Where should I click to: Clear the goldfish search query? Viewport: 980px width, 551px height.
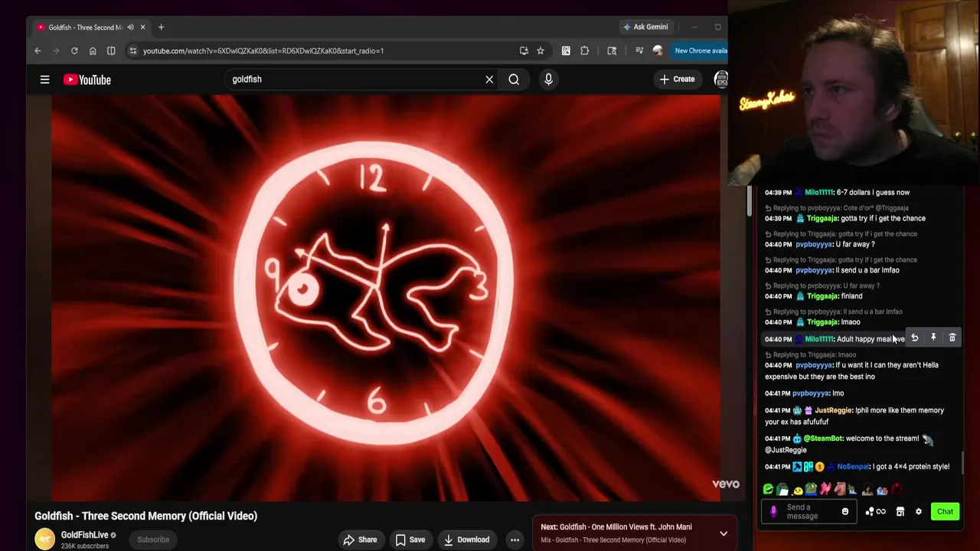[489, 80]
